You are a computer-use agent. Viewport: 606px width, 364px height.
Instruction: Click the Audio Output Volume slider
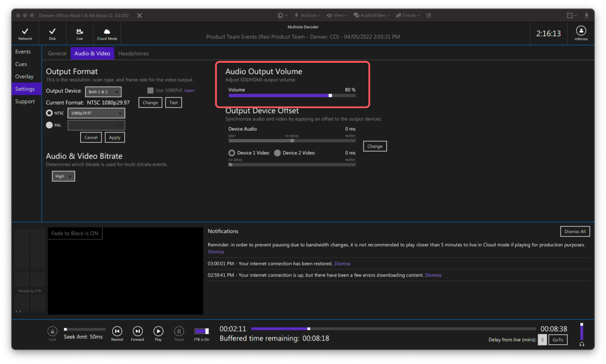[292, 95]
